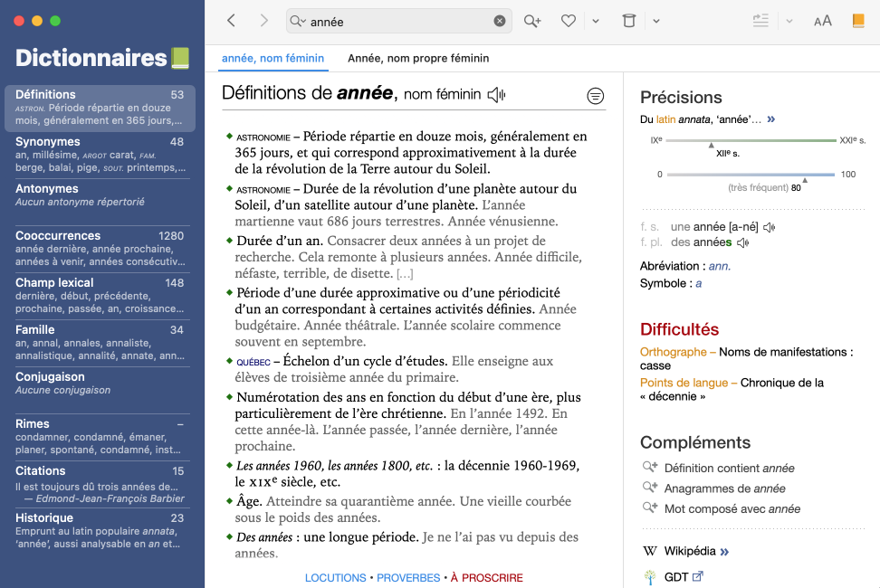Add année to favorites with heart icon
880x588 pixels.
pos(569,21)
